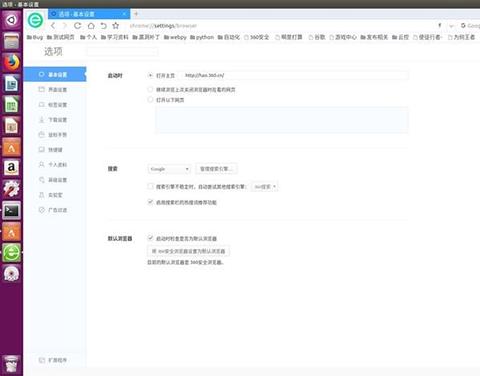Select the 'open the following pages' radio option

150,99
